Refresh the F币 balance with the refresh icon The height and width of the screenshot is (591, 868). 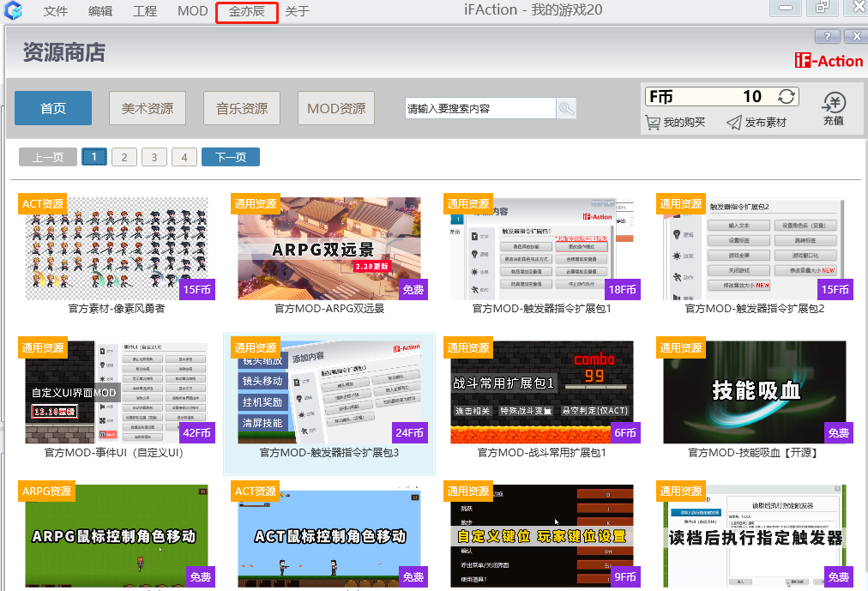786,96
